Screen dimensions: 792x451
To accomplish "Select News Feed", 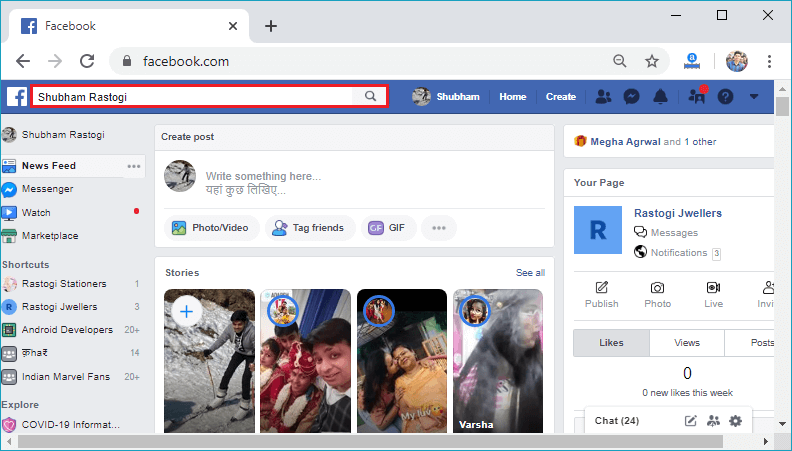I will [48, 166].
